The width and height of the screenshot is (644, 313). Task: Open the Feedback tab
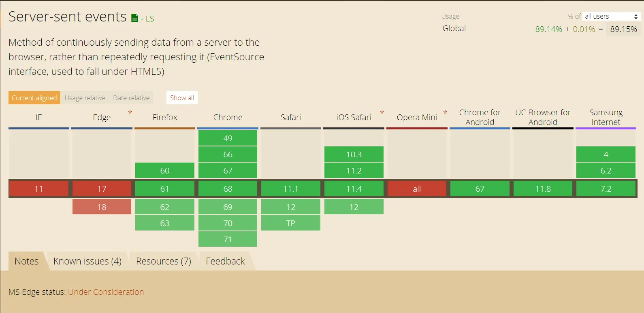[225, 261]
